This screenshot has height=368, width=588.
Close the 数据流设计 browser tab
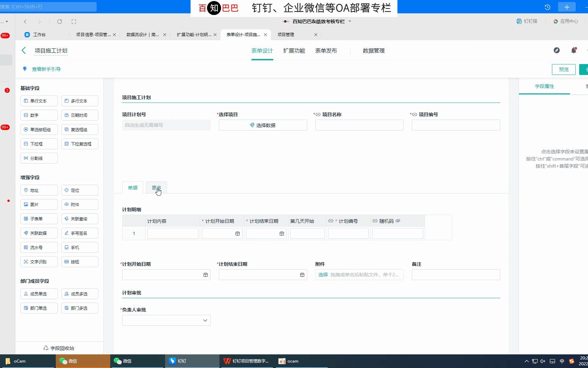165,35
